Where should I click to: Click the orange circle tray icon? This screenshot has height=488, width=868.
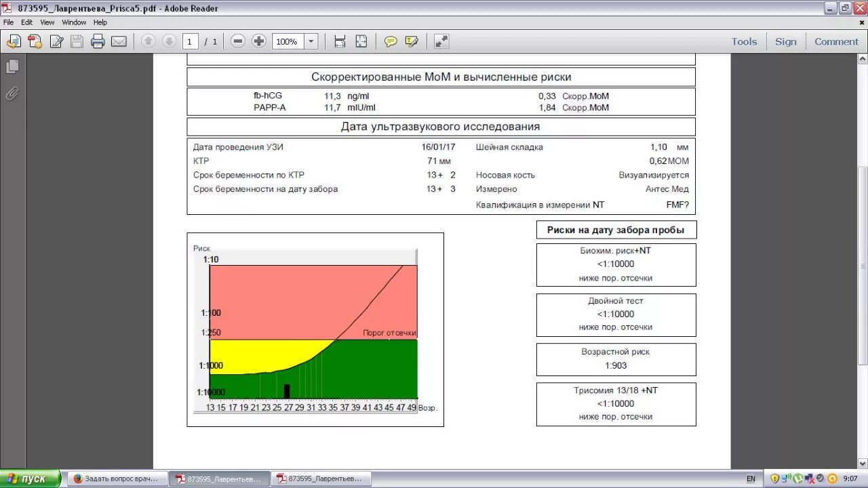coord(832,479)
